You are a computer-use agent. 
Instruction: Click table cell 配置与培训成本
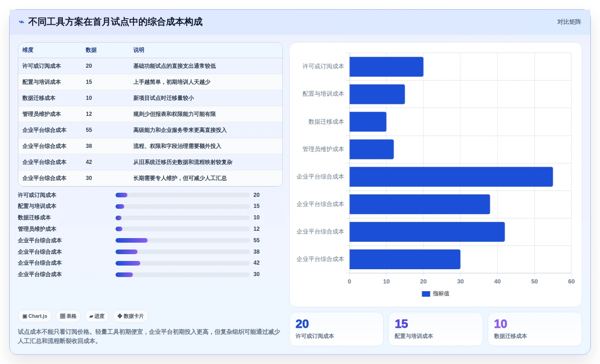click(42, 82)
